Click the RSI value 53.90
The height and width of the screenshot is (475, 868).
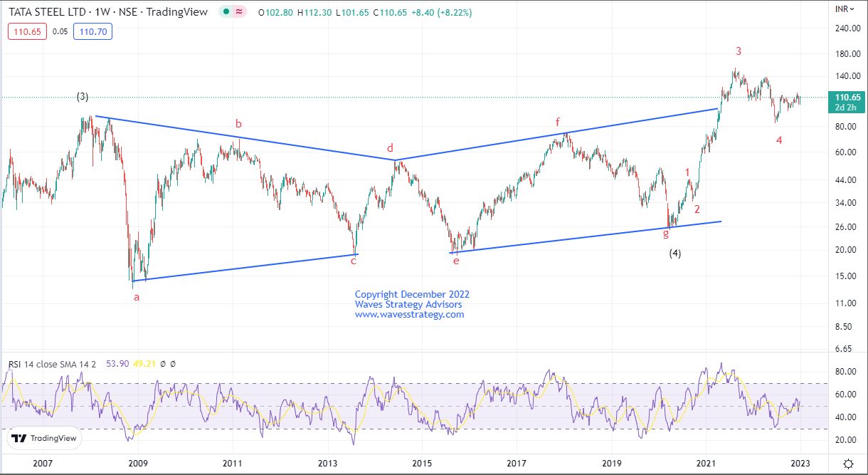pos(117,364)
